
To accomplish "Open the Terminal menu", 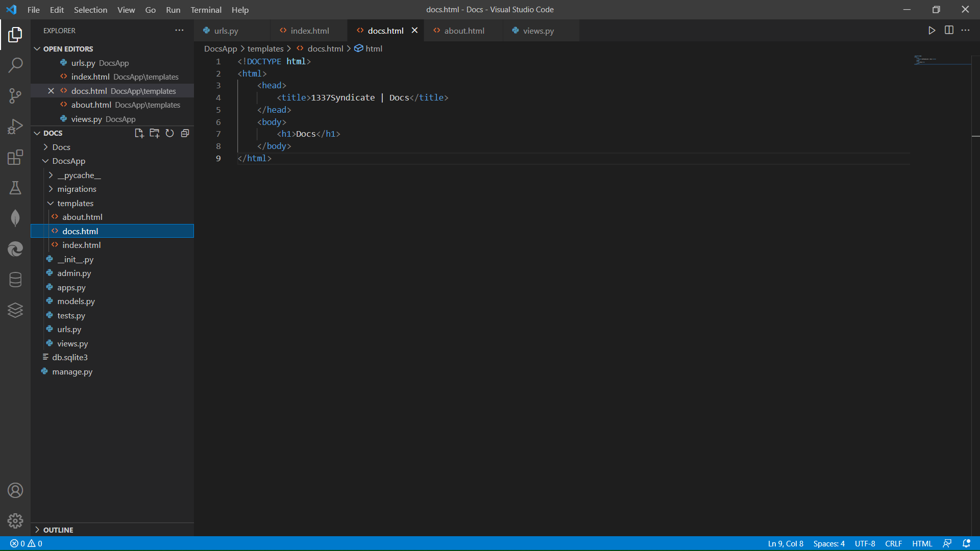I will point(206,10).
